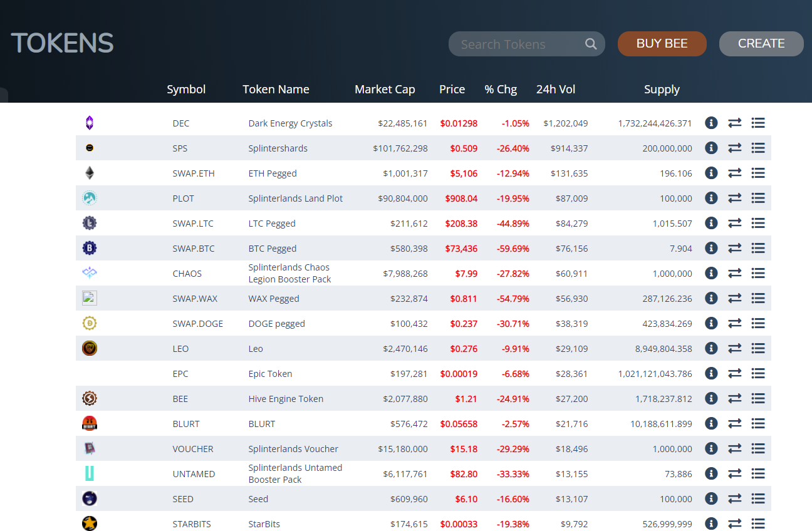Open info icon for DEC row
812x531 pixels.
pos(711,123)
